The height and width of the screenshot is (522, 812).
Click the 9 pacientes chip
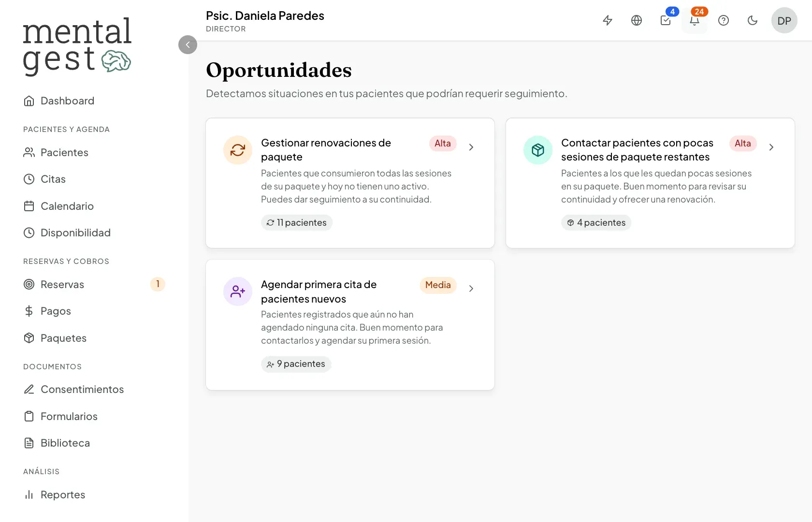[296, 364]
